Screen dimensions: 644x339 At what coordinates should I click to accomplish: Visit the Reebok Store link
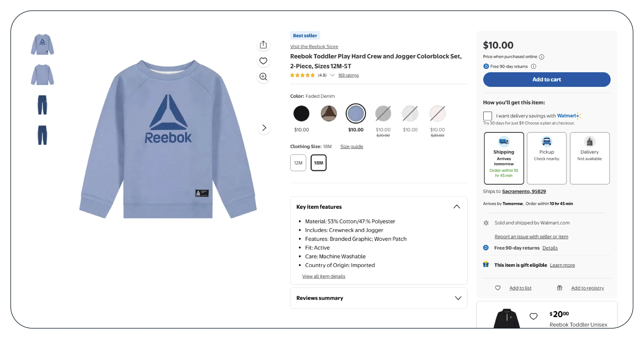pos(314,46)
